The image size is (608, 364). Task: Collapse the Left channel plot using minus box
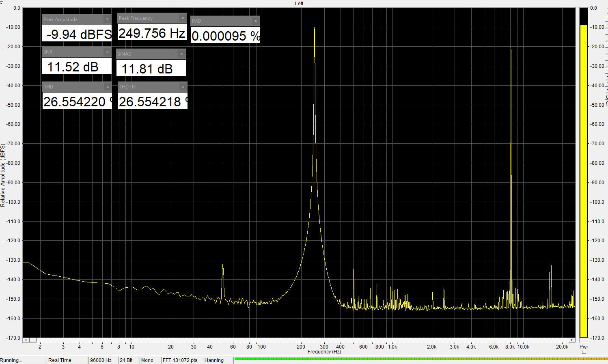pyautogui.click(x=2, y=3)
